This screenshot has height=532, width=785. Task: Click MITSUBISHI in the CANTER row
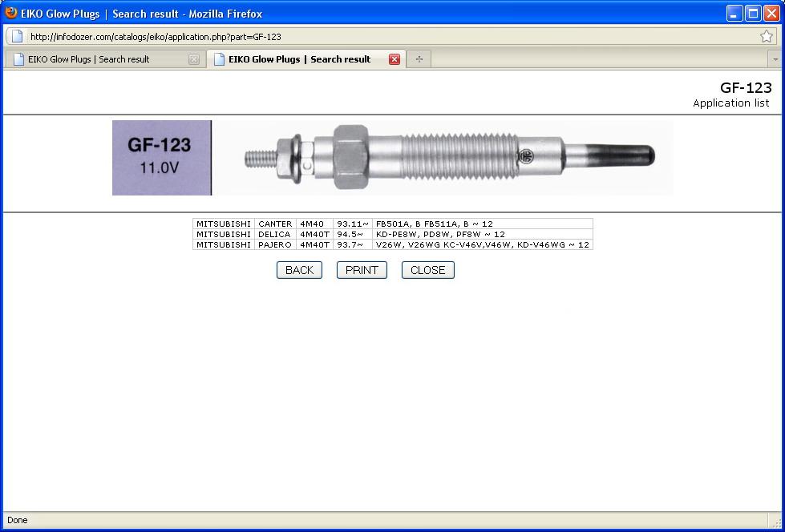[223, 224]
